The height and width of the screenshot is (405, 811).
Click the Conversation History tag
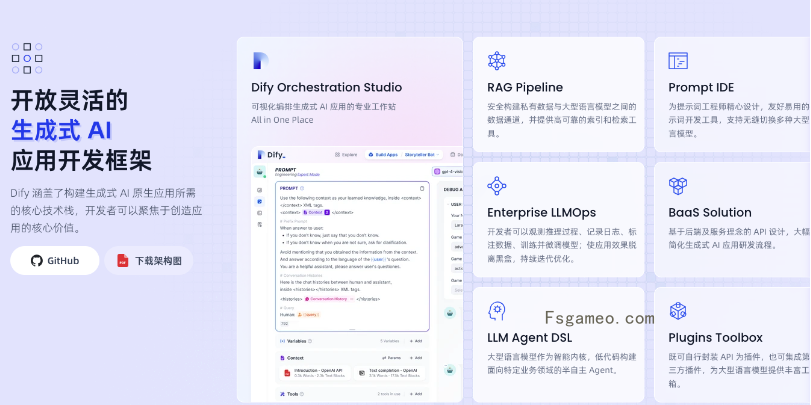329,298
